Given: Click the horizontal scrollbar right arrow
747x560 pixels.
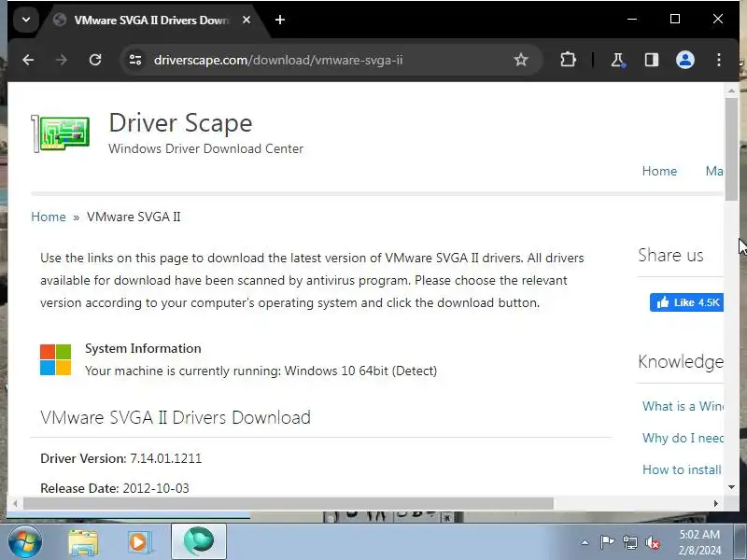Looking at the screenshot, I should click(x=715, y=503).
